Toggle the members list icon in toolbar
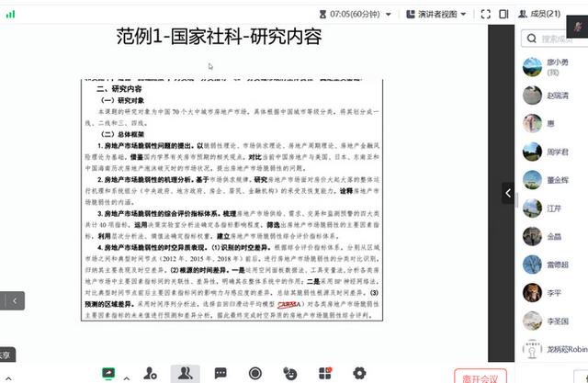The image size is (588, 383). point(187,373)
